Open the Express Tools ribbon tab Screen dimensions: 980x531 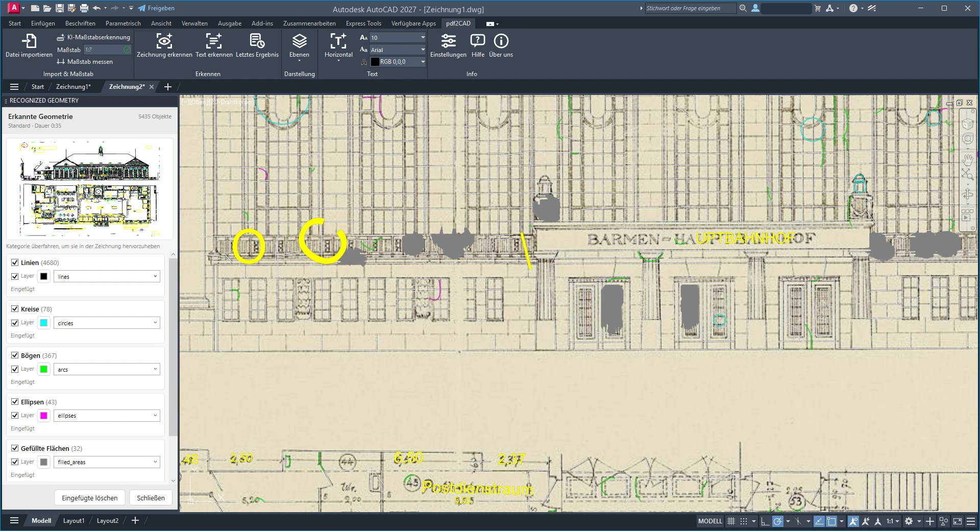click(363, 23)
